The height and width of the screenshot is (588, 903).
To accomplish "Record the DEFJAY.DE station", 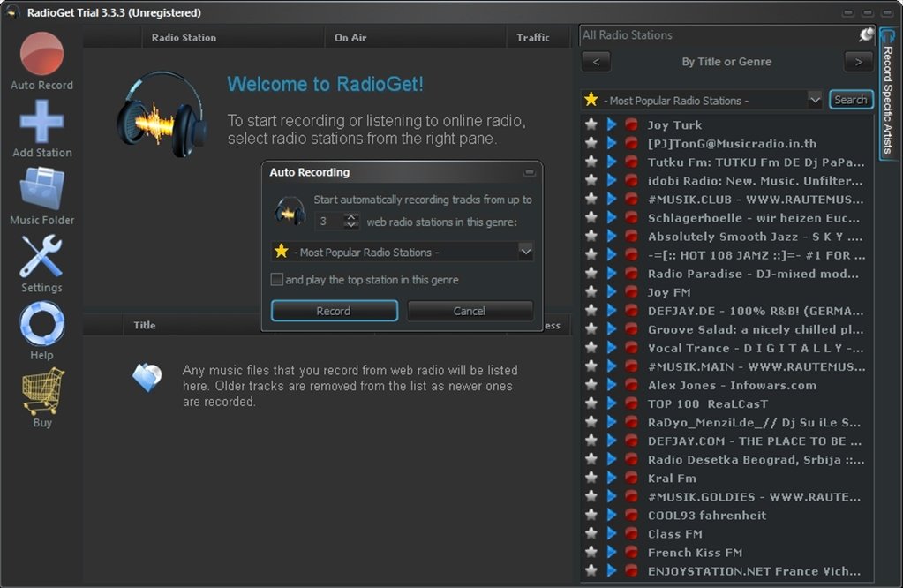I will (631, 311).
